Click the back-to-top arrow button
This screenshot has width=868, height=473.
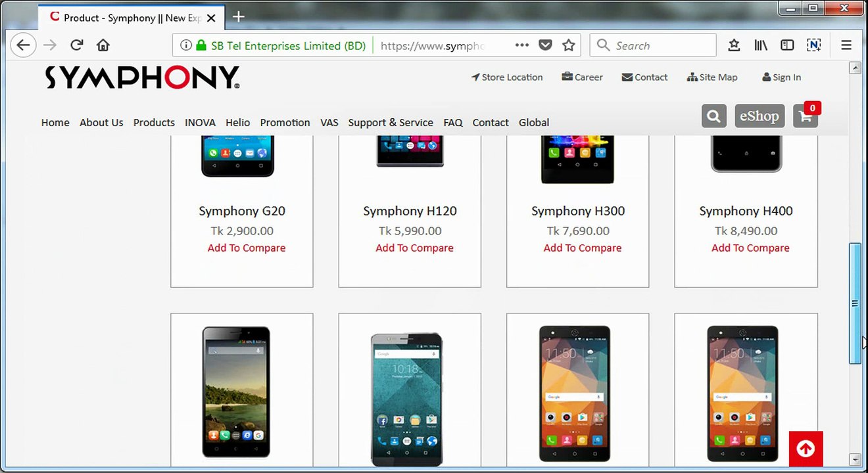(x=806, y=449)
